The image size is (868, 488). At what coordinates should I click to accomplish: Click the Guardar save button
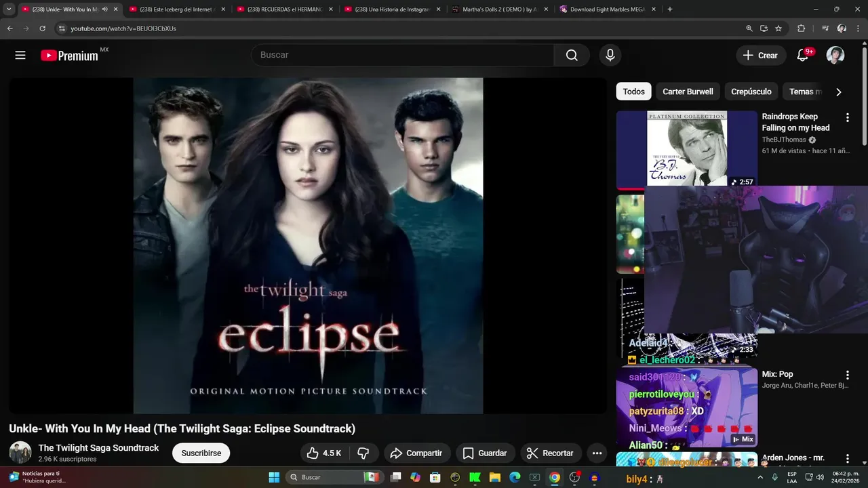click(485, 453)
